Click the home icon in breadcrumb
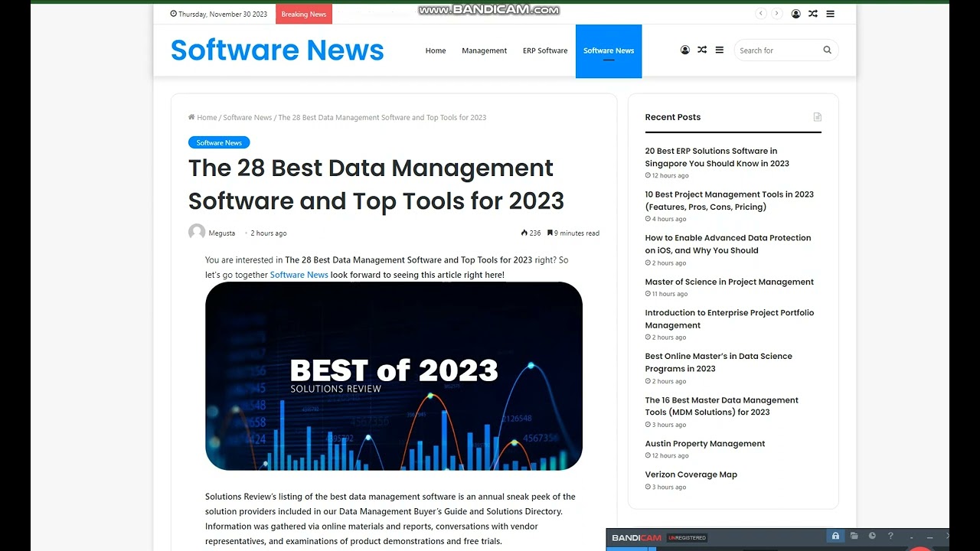 (191, 117)
